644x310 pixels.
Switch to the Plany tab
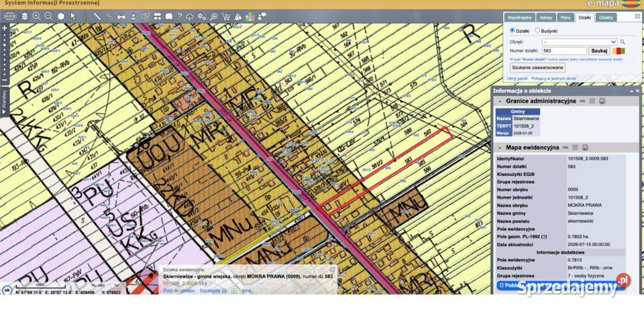[566, 17]
